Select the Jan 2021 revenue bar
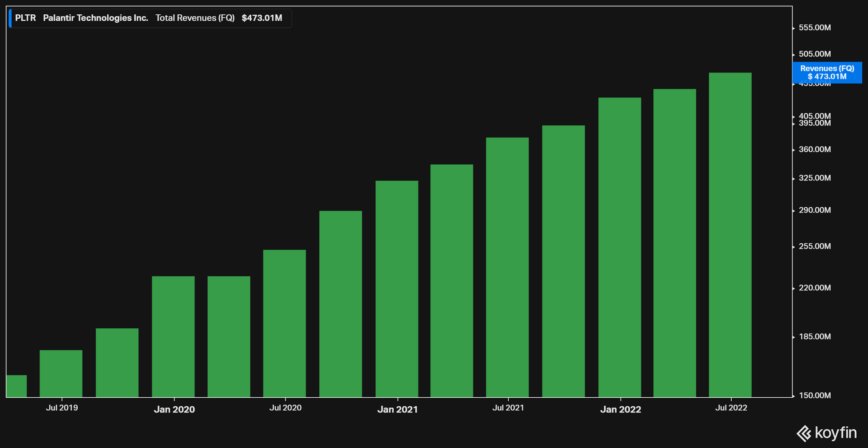This screenshot has width=868, height=448. 397,289
